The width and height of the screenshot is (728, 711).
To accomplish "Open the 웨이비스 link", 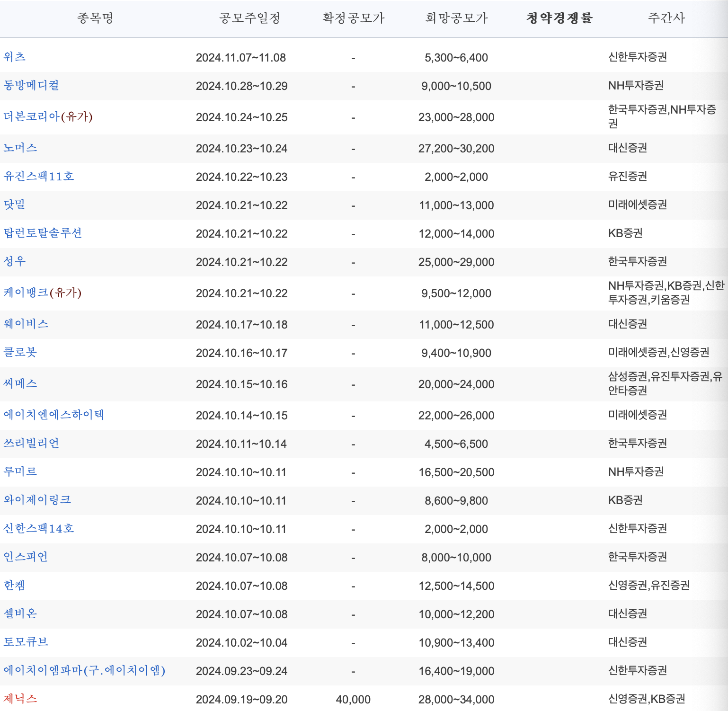I will pos(26,324).
